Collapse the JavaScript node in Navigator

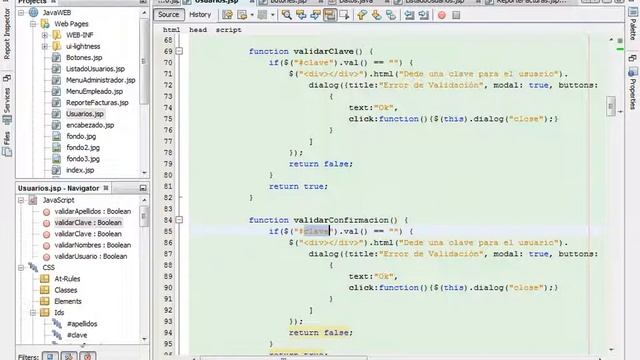tap(21, 200)
